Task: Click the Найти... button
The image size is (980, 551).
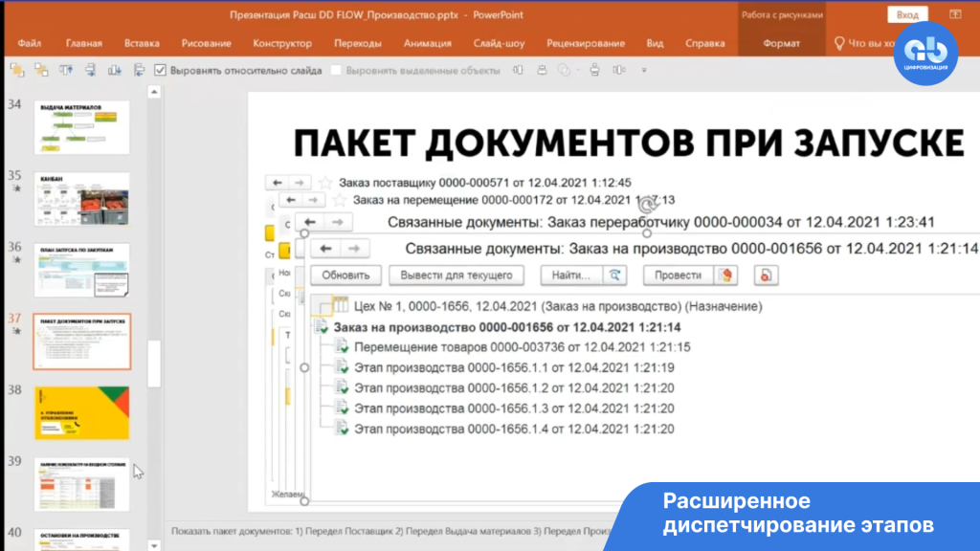Action: pyautogui.click(x=571, y=275)
